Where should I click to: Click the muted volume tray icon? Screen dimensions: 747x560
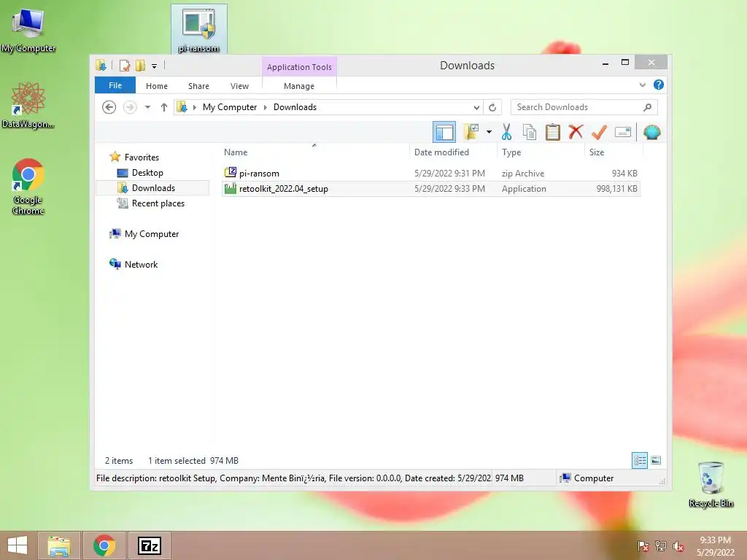(x=678, y=546)
